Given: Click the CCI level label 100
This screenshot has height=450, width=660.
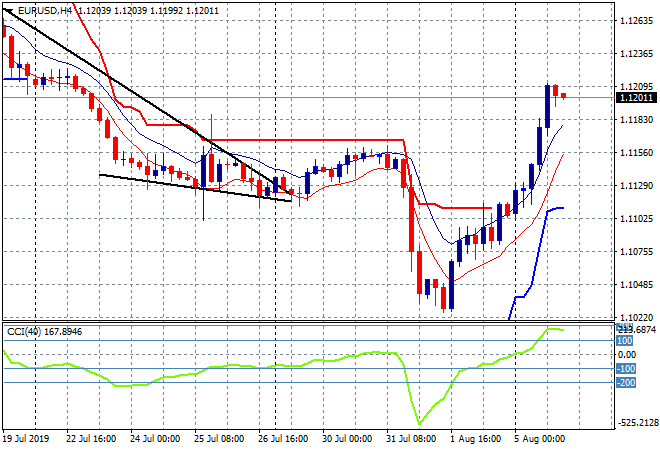Looking at the screenshot, I should click(x=625, y=341).
